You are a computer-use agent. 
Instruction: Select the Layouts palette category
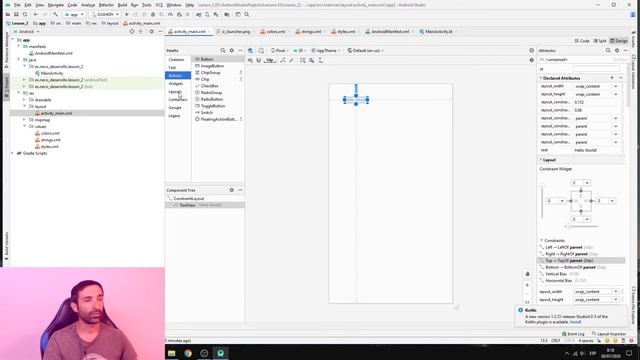pos(175,91)
